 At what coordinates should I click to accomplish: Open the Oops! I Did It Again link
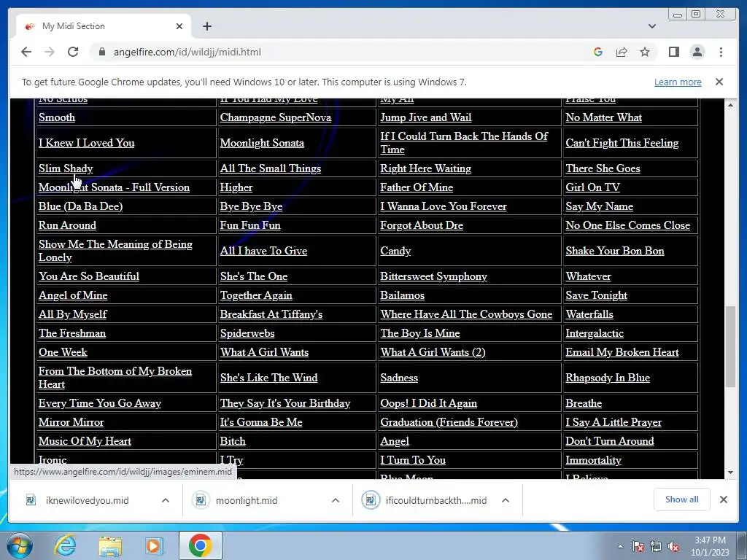coord(428,402)
